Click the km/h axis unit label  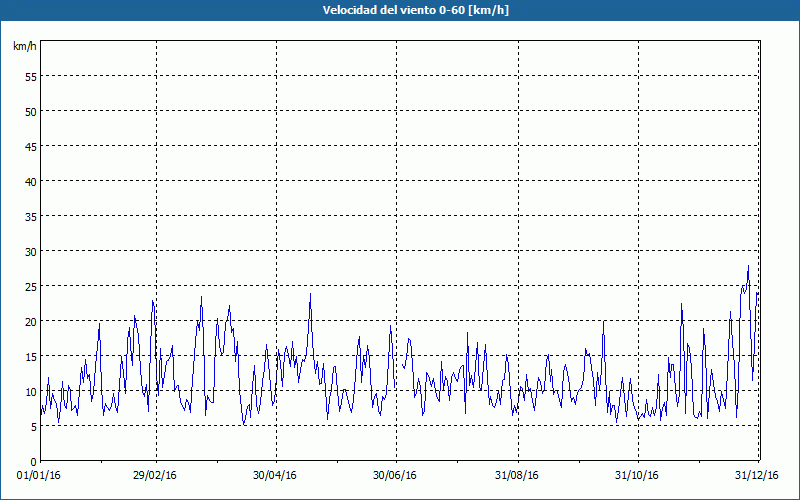[x=24, y=46]
